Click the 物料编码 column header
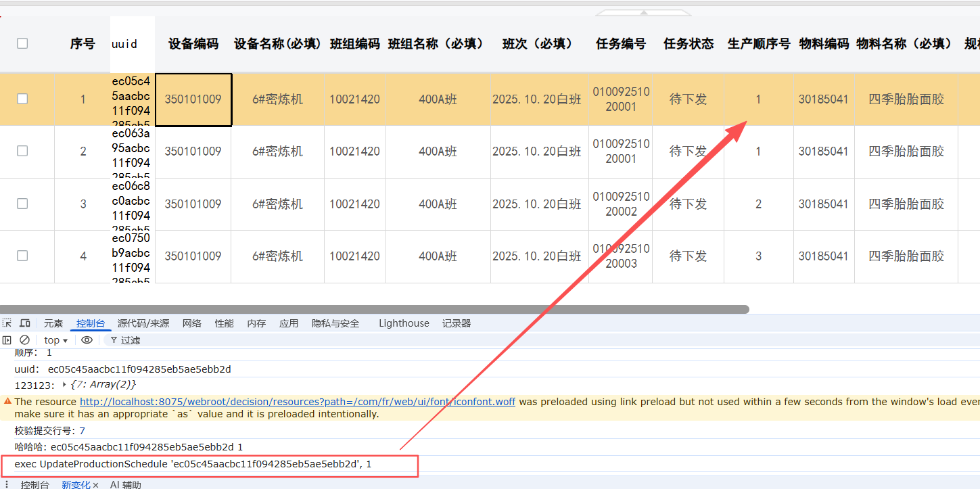This screenshot has width=980, height=489. tap(824, 44)
